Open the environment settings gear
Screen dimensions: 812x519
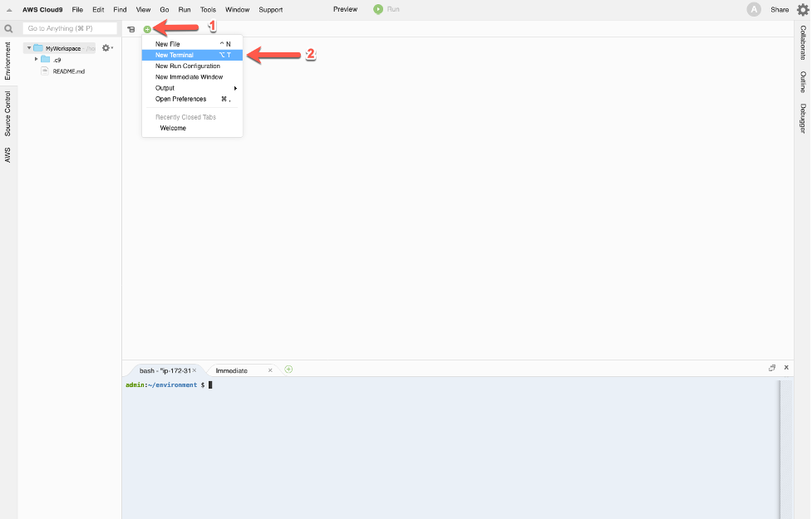[x=106, y=48]
